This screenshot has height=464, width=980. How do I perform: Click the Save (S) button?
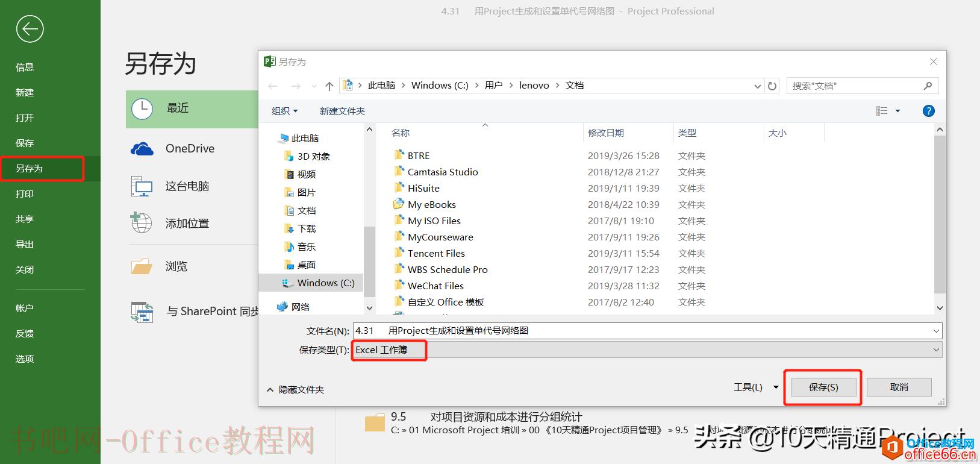click(x=823, y=387)
